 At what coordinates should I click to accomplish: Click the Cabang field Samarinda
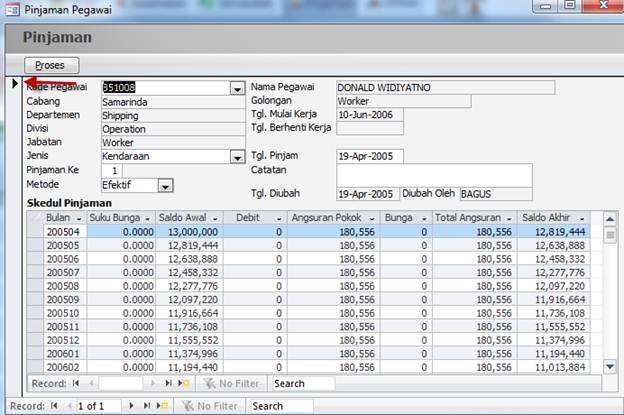174,102
